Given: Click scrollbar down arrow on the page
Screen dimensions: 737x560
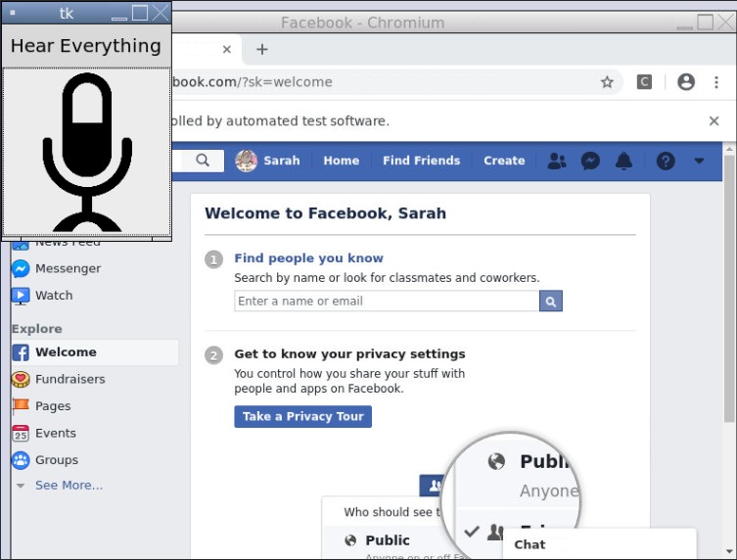Looking at the screenshot, I should (x=729, y=551).
